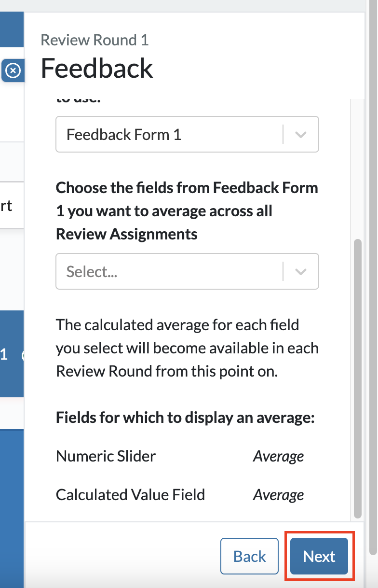378x588 pixels.
Task: Click Average beside Numeric Slider
Action: pos(279,456)
